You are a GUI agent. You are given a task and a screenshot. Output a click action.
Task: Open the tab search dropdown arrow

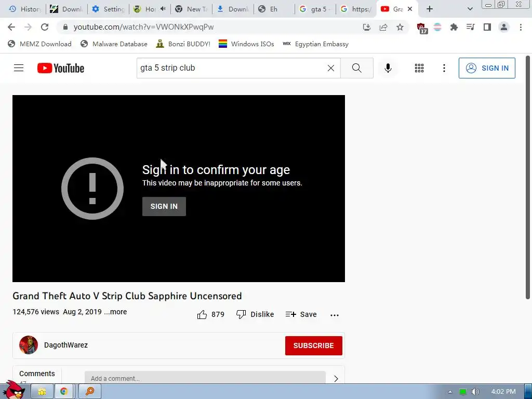click(x=470, y=9)
